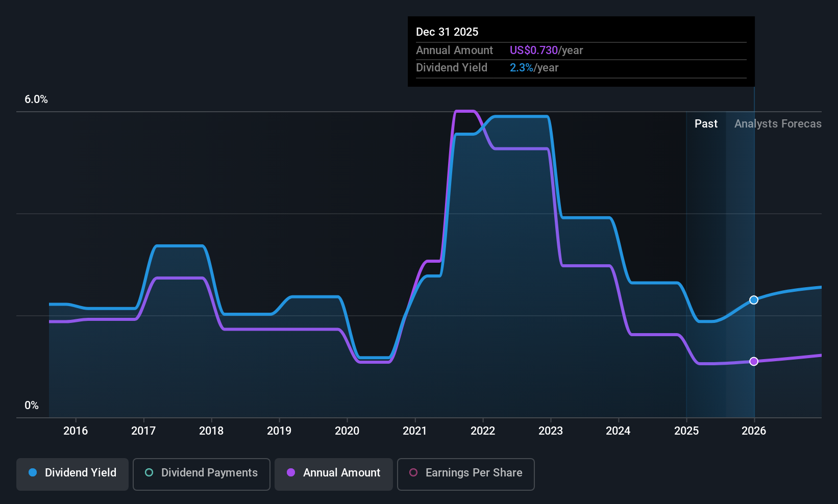
Task: Click the 2024 x-axis label
Action: pos(618,431)
